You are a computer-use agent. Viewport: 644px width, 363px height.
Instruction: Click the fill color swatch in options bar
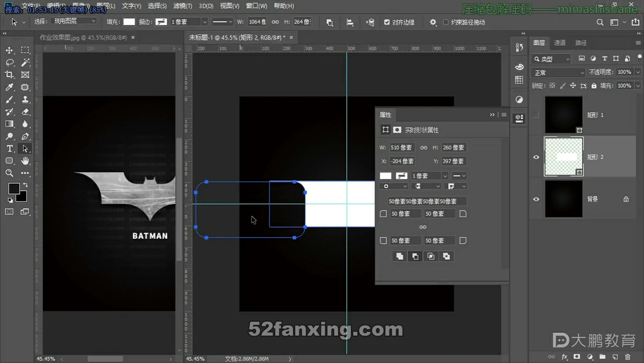tap(129, 22)
